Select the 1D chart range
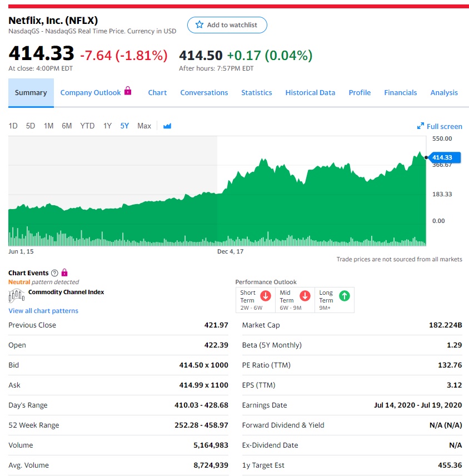Viewport: 469px width, 476px height. (x=13, y=126)
